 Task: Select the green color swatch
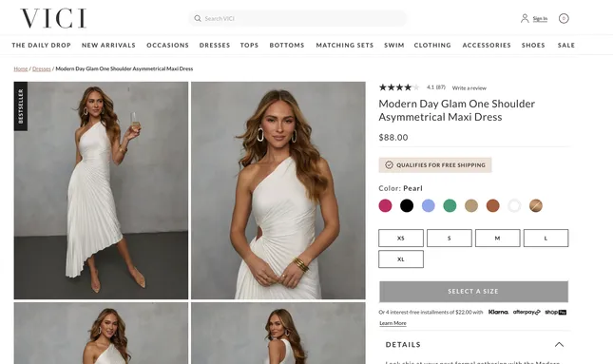pyautogui.click(x=450, y=205)
